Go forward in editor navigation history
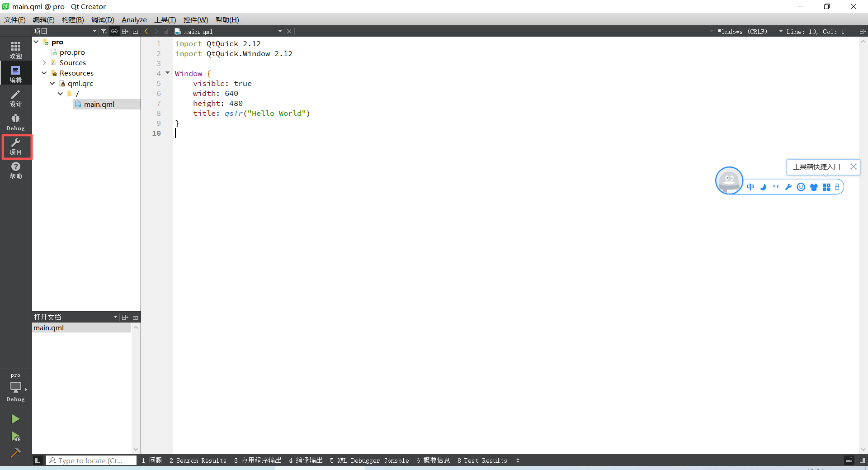 point(156,31)
